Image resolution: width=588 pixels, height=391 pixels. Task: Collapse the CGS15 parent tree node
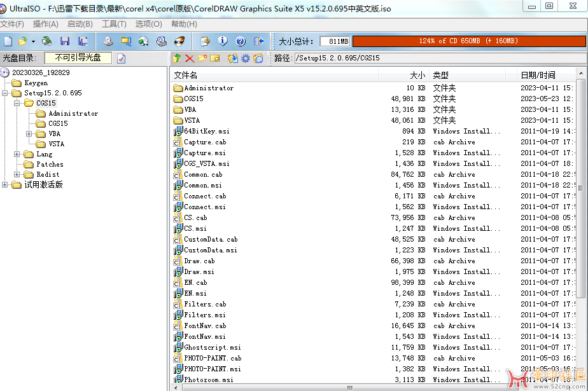click(17, 103)
